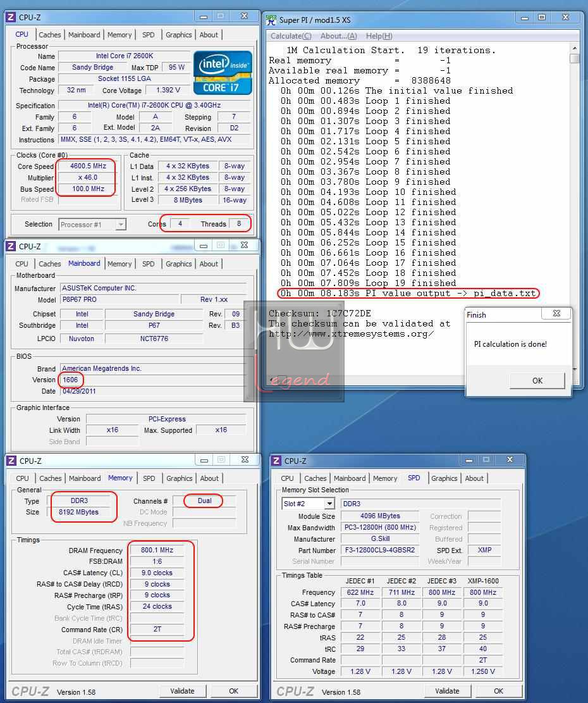
Task: Open the About menu in Super PI
Action: pyautogui.click(x=338, y=36)
